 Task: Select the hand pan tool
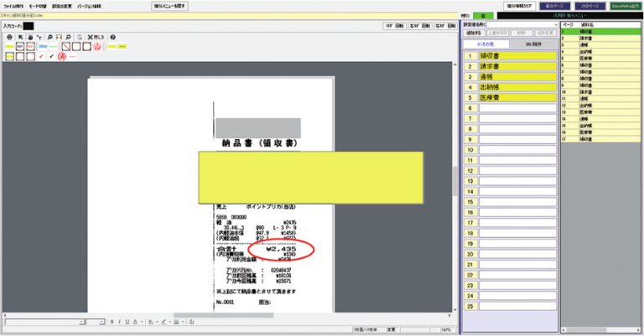point(29,38)
